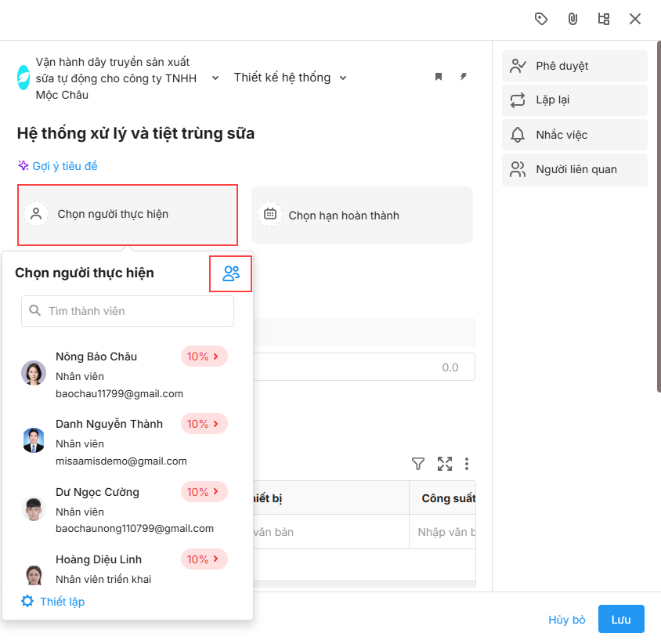Click the filter funnel icon

pyautogui.click(x=417, y=464)
